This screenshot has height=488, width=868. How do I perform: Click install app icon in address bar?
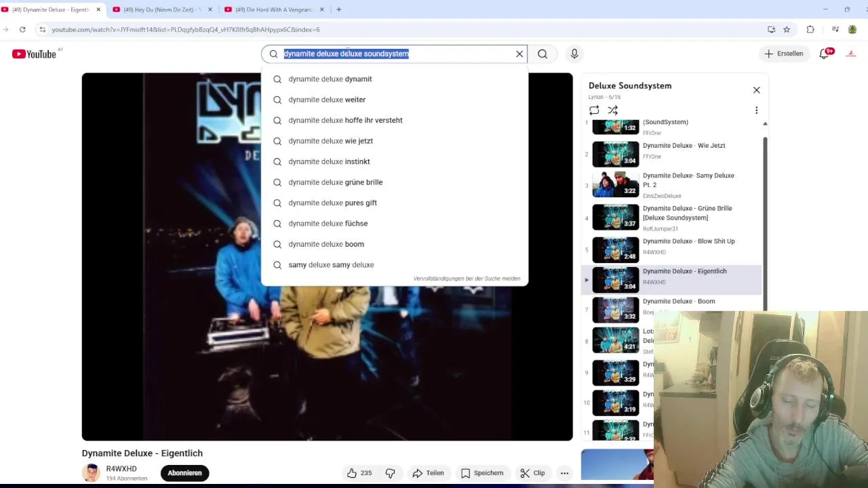(x=772, y=30)
